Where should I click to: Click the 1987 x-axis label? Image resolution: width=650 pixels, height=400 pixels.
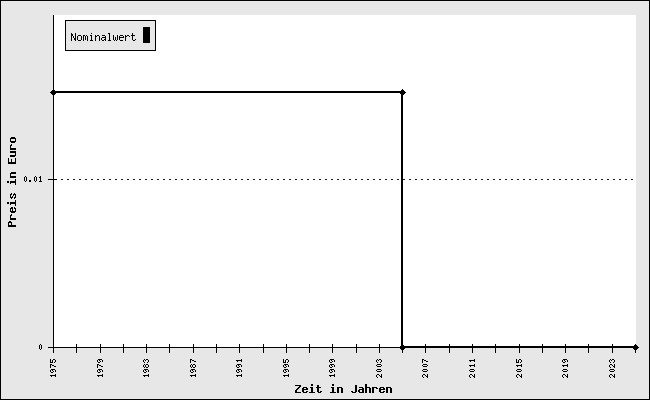tap(193, 368)
